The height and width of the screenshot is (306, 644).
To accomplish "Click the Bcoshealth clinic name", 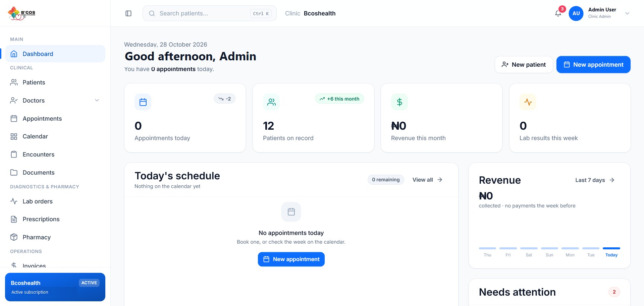I will coord(320,13).
